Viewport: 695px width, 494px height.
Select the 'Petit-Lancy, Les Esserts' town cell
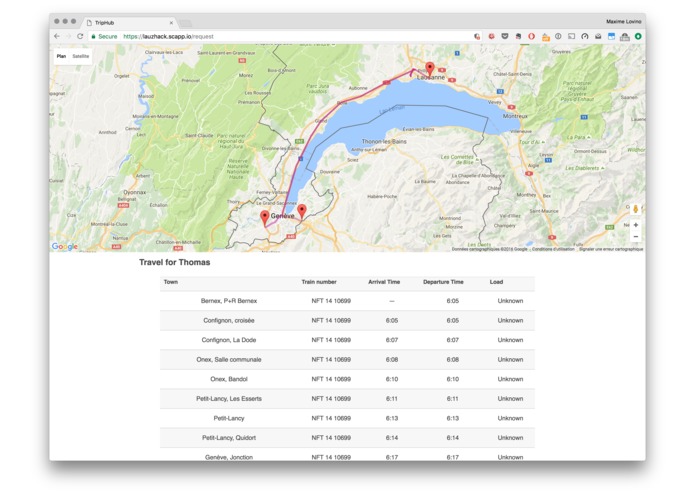point(229,398)
